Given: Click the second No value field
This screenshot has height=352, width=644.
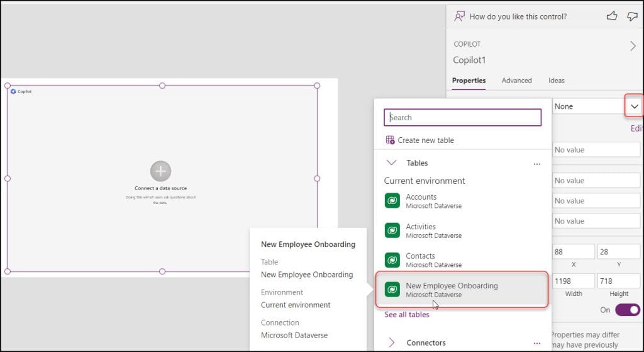Looking at the screenshot, I should 596,181.
